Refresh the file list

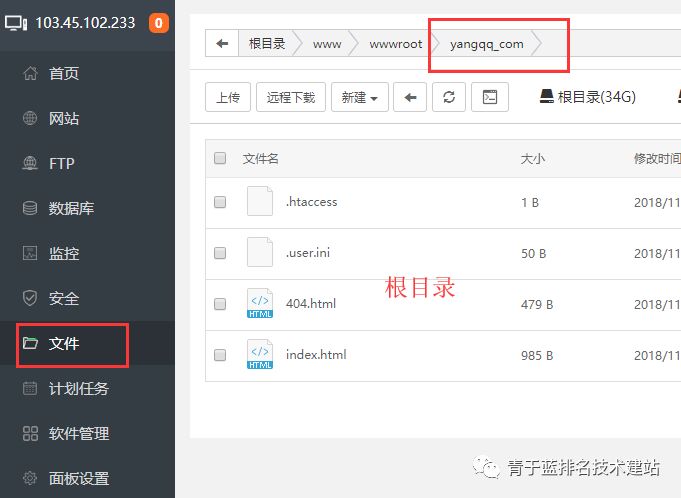(449, 97)
